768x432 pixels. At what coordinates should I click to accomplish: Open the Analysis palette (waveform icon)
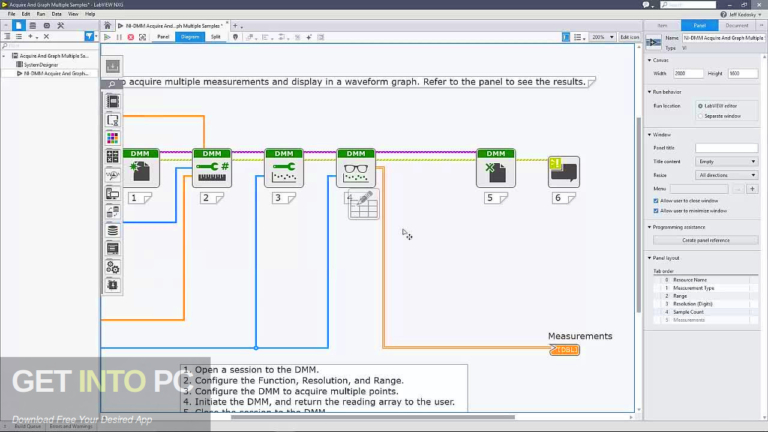(113, 175)
